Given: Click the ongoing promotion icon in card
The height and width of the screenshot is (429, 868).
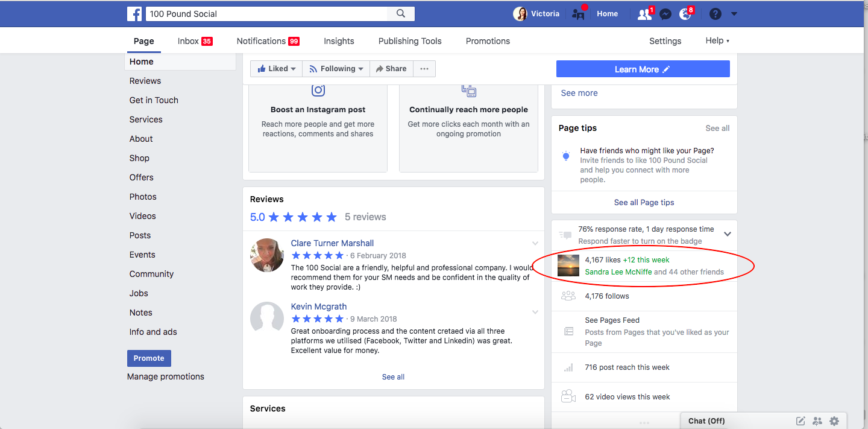Looking at the screenshot, I should (469, 91).
